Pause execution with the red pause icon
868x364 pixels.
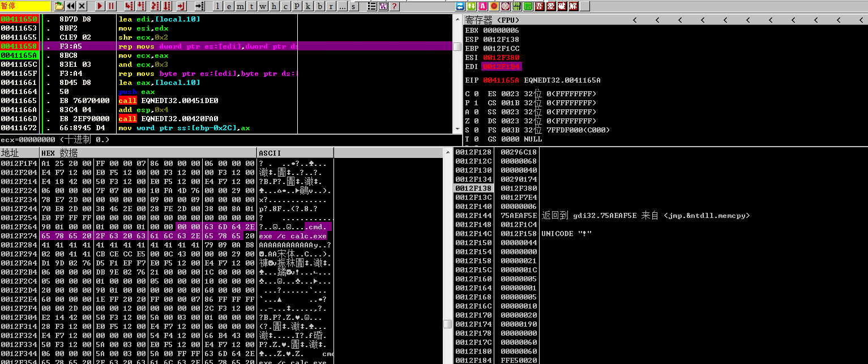pyautogui.click(x=111, y=6)
